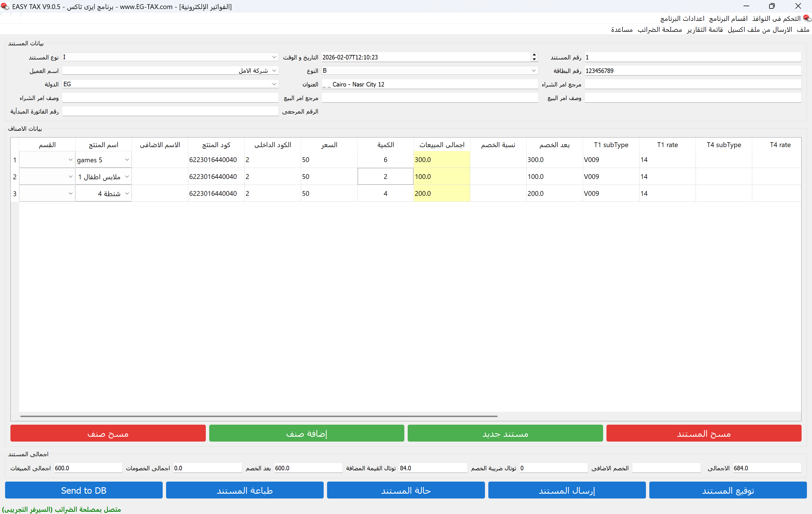Open the قائمة التقارير menu
This screenshot has width=812, height=514.
tap(705, 30)
